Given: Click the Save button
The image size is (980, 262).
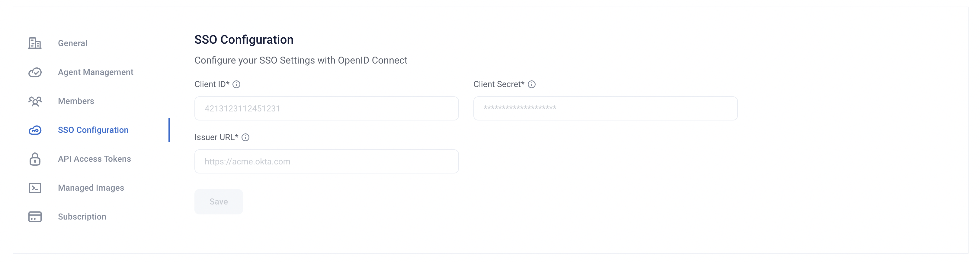Looking at the screenshot, I should (x=218, y=202).
